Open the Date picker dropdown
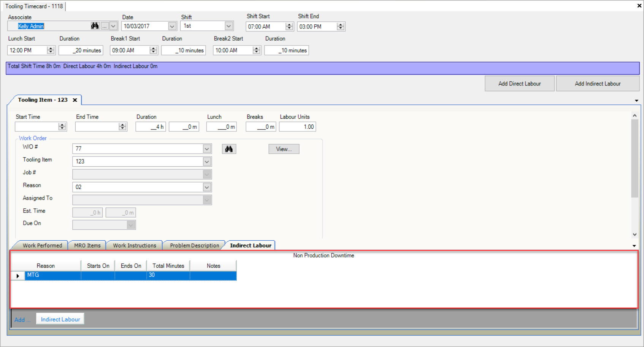The image size is (644, 347). 172,26
